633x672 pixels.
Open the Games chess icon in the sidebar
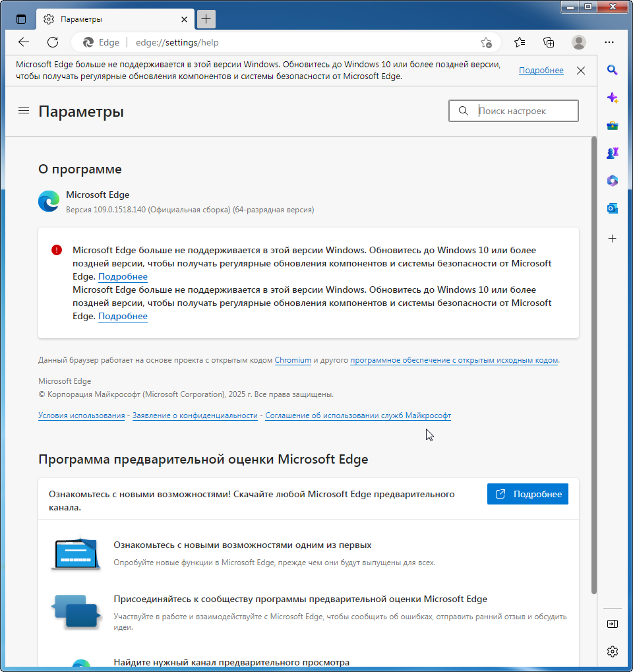[612, 153]
